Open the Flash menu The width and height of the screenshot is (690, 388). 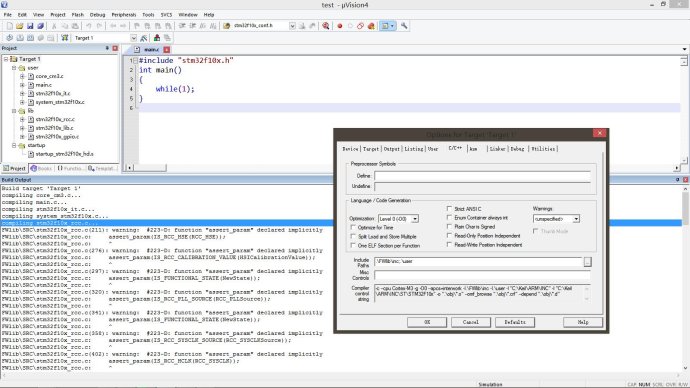coord(77,15)
